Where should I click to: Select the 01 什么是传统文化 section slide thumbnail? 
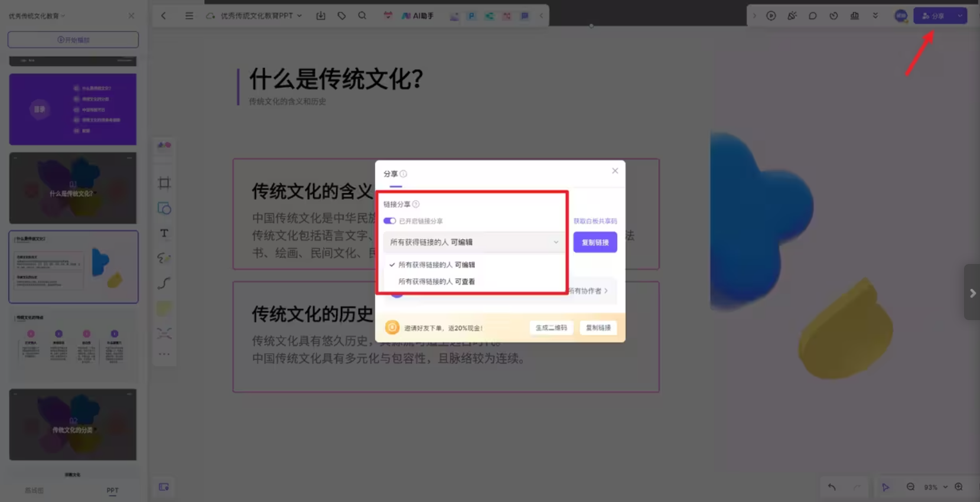pos(73,188)
